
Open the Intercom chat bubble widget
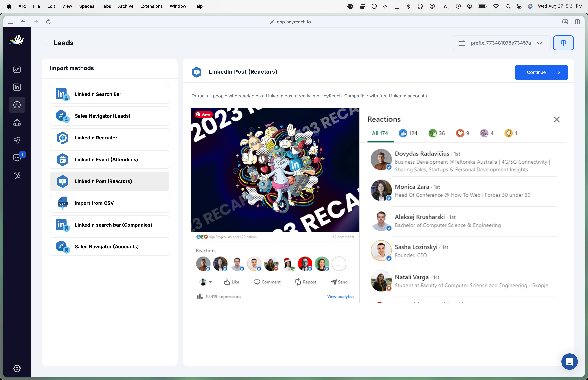[x=569, y=361]
